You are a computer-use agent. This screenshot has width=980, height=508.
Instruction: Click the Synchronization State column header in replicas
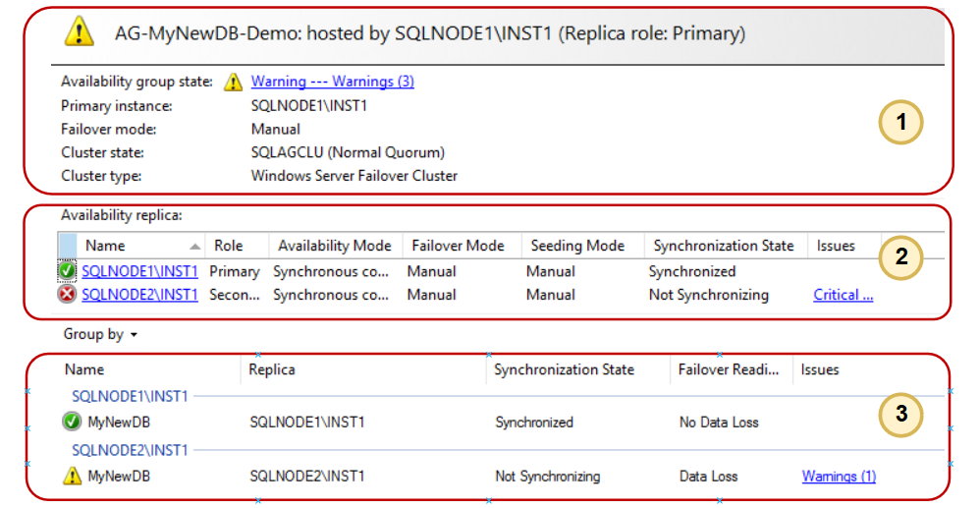click(x=723, y=246)
